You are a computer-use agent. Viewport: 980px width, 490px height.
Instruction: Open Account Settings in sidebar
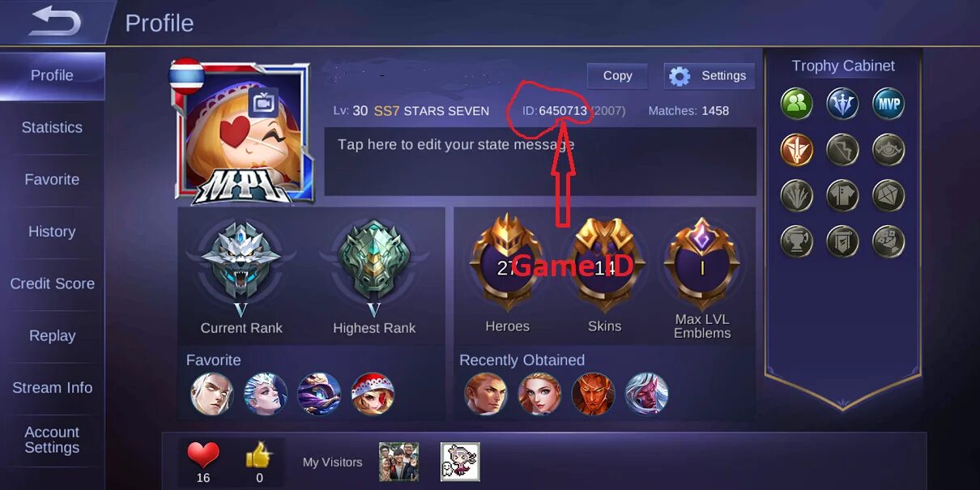(52, 440)
